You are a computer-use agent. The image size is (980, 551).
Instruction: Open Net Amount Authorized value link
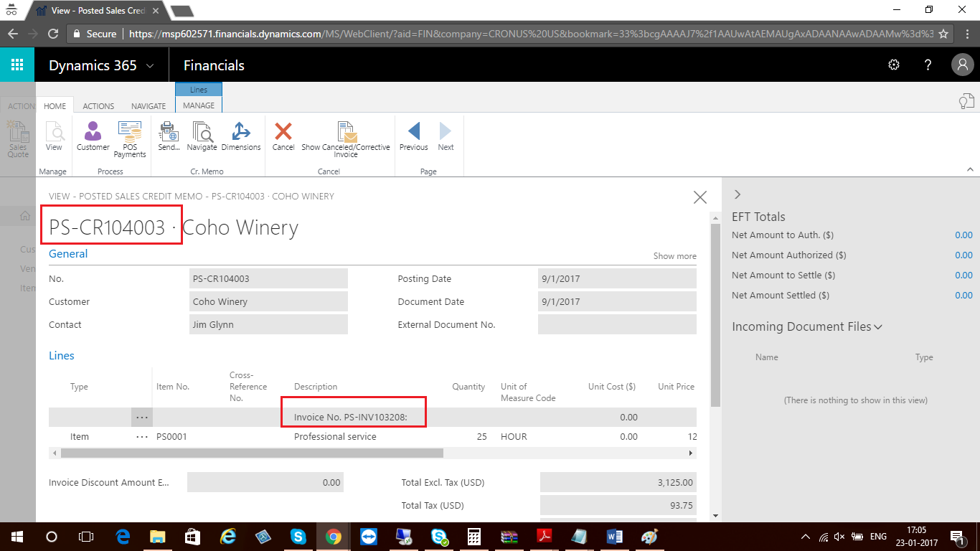coord(963,255)
